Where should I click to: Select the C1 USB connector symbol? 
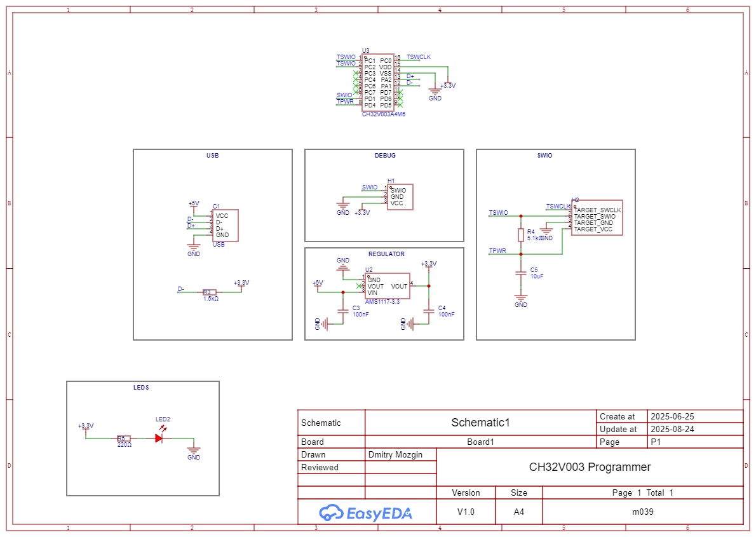click(x=225, y=226)
